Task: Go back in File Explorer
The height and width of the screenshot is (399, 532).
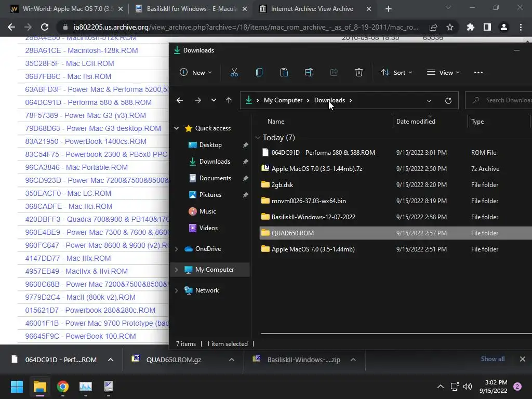Action: point(180,100)
